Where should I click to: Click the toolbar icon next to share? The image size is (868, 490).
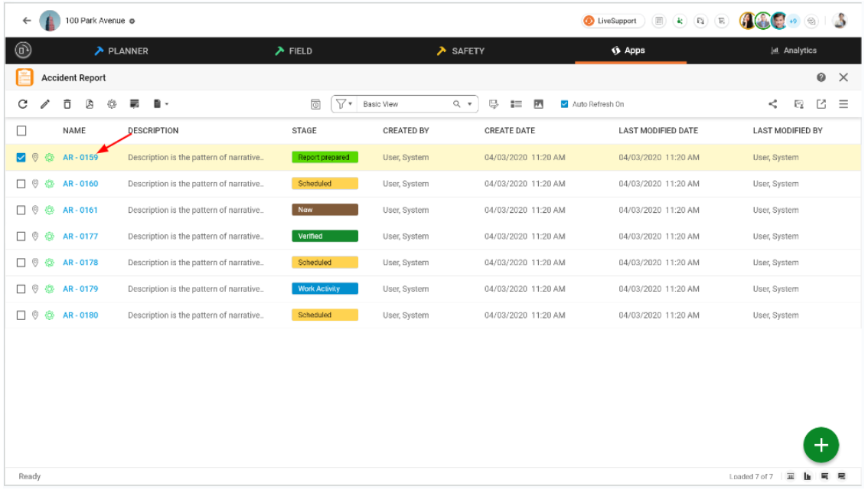[798, 104]
